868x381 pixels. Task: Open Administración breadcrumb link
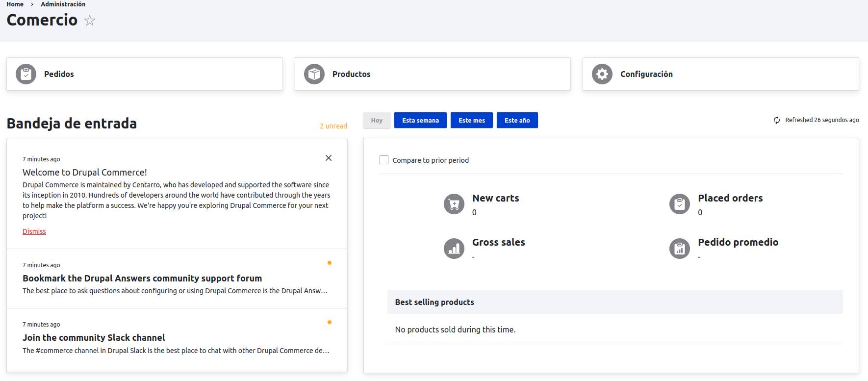coord(63,4)
